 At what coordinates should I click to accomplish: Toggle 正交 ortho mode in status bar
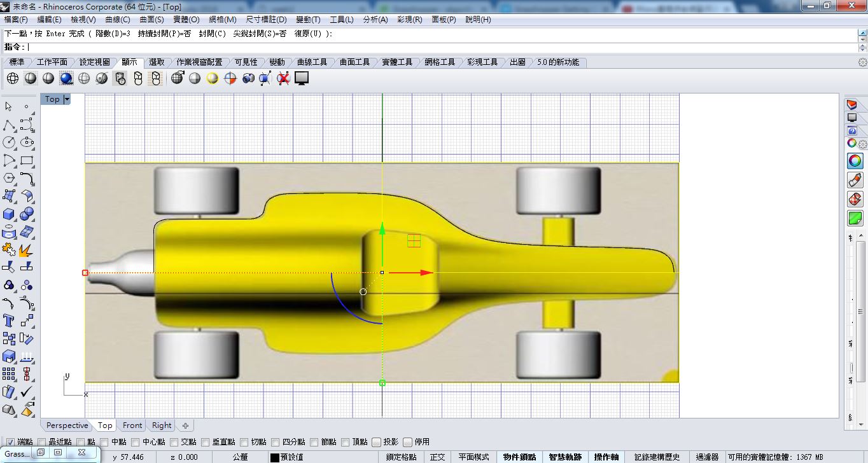[438, 457]
